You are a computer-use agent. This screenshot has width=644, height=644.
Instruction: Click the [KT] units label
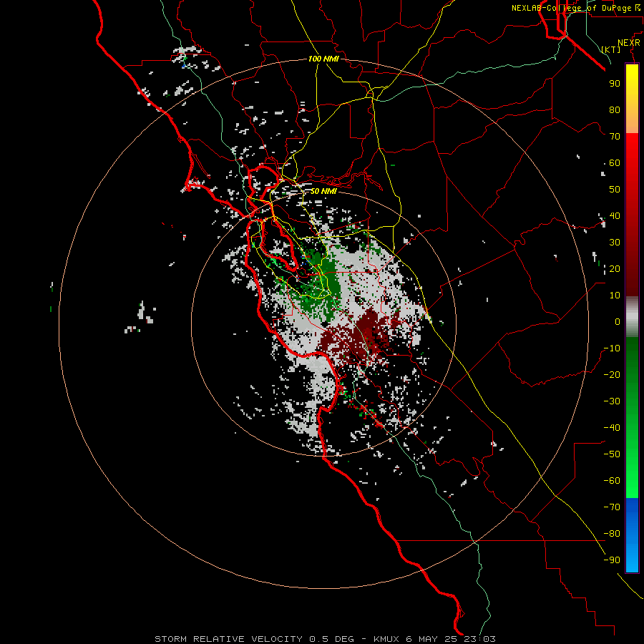coord(611,49)
